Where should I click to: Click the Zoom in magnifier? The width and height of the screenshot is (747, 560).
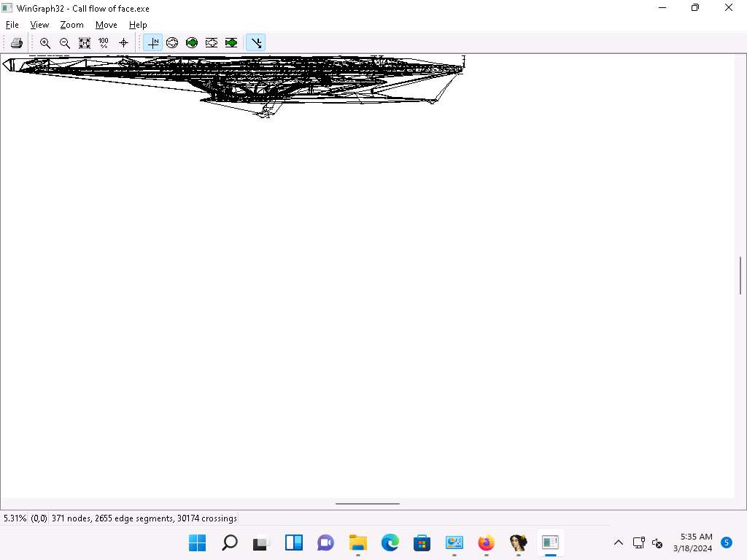coord(45,43)
